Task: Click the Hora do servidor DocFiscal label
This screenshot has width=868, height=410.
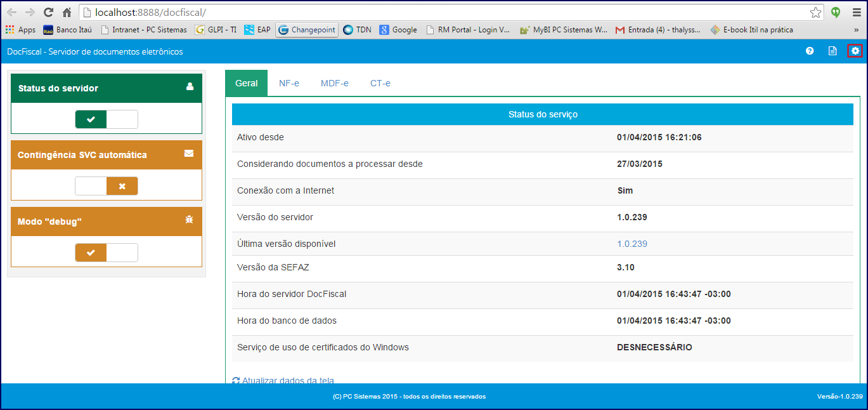Action: (x=292, y=294)
